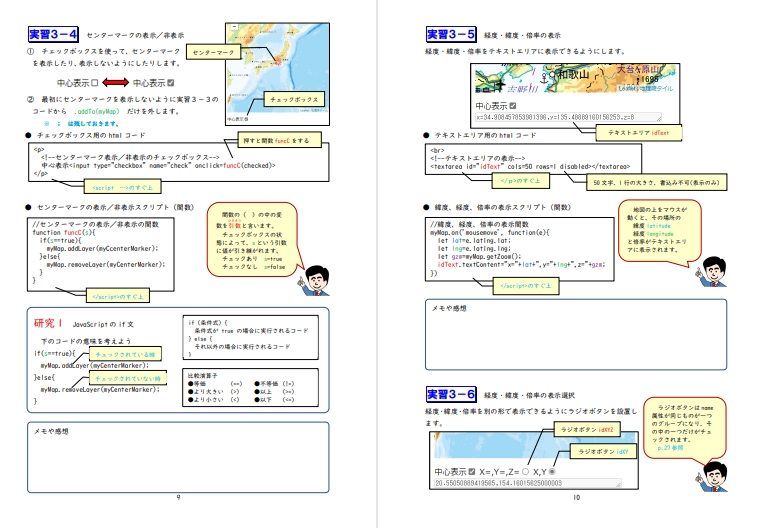Click the テキストエリア用のhtmlコード bullet heading

(481, 135)
